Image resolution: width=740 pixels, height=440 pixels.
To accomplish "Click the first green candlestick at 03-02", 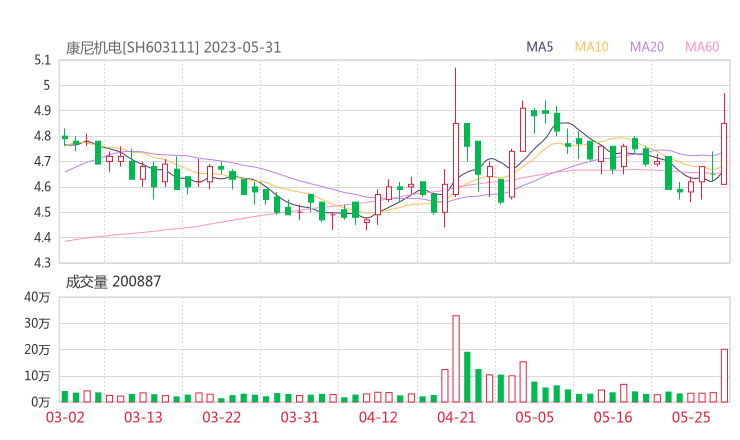I will tap(65, 138).
